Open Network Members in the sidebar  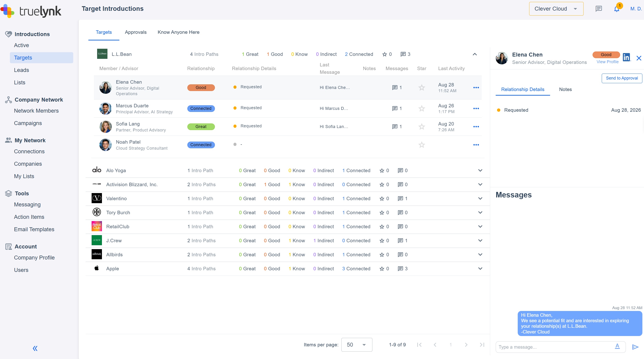[36, 111]
